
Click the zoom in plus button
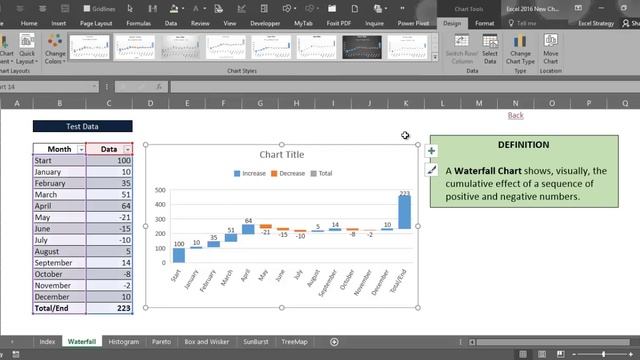[631, 354]
